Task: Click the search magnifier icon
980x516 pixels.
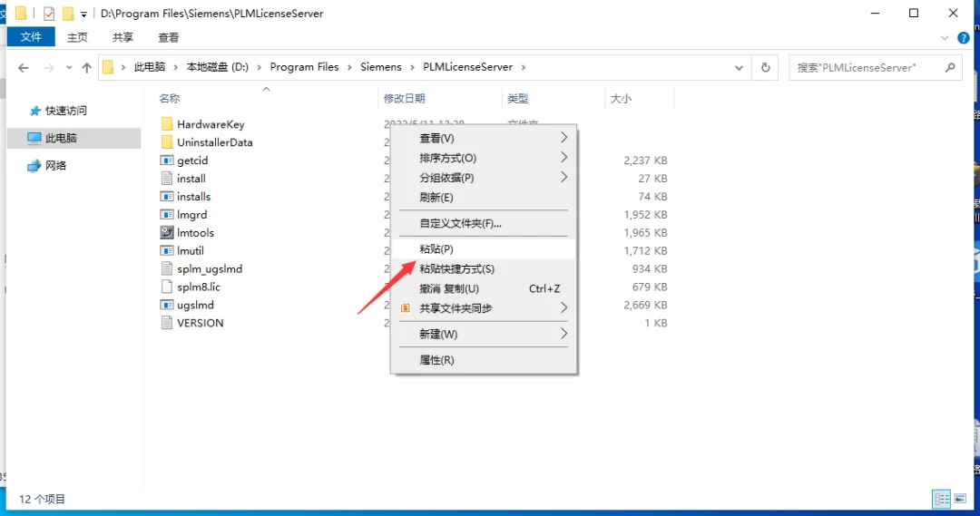Action: click(950, 67)
